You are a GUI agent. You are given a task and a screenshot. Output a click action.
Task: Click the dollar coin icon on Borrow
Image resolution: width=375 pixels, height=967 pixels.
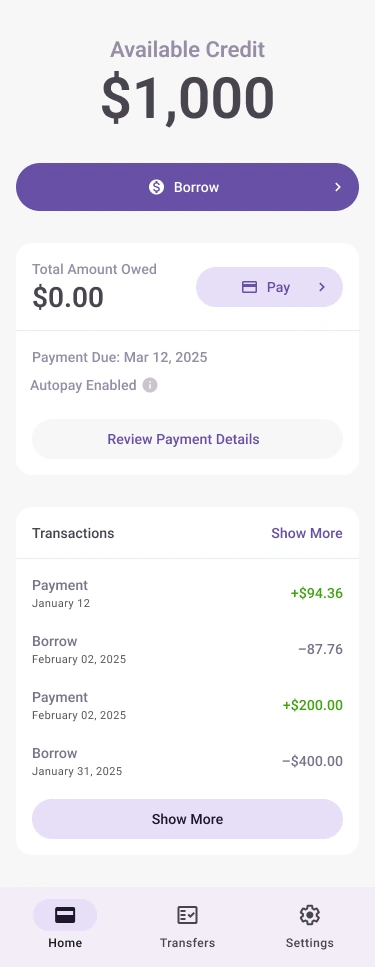(x=157, y=187)
